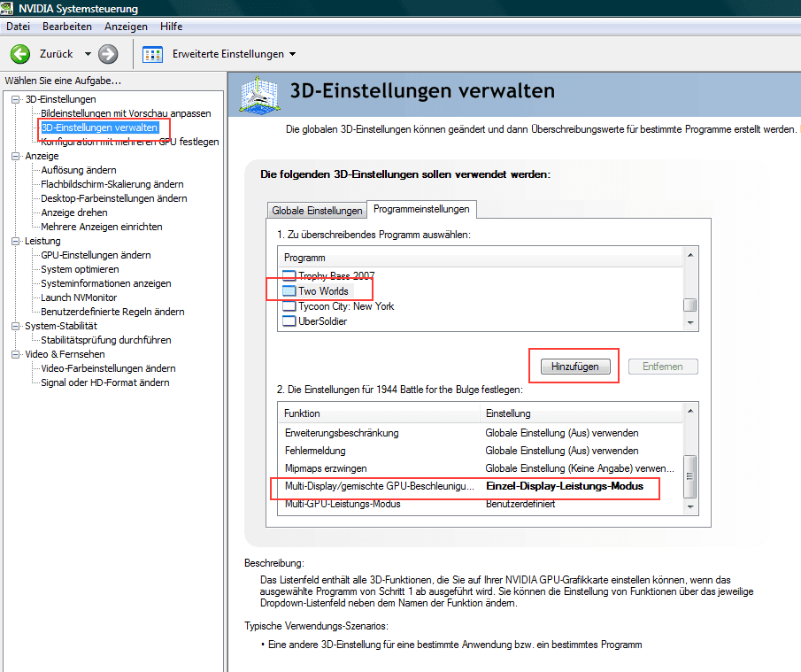The width and height of the screenshot is (801, 672).
Task: Click the 3D-Einstellungen verwalten header icon
Action: (260, 95)
